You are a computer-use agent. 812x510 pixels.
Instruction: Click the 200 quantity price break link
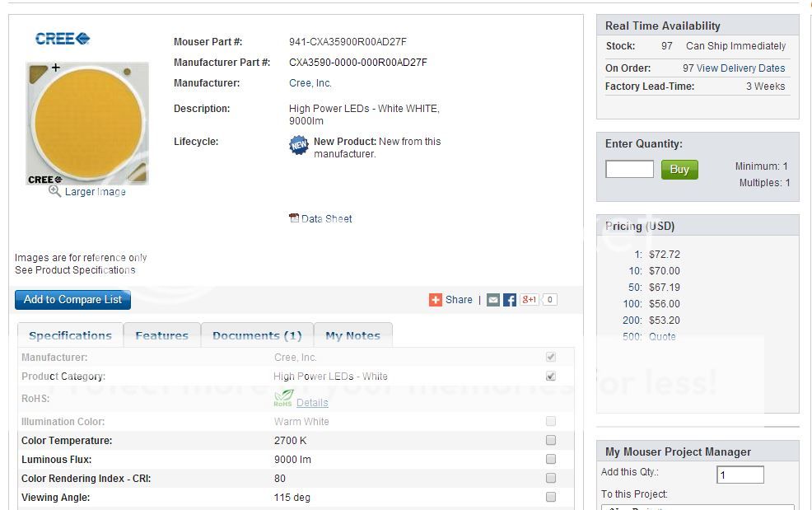(632, 321)
